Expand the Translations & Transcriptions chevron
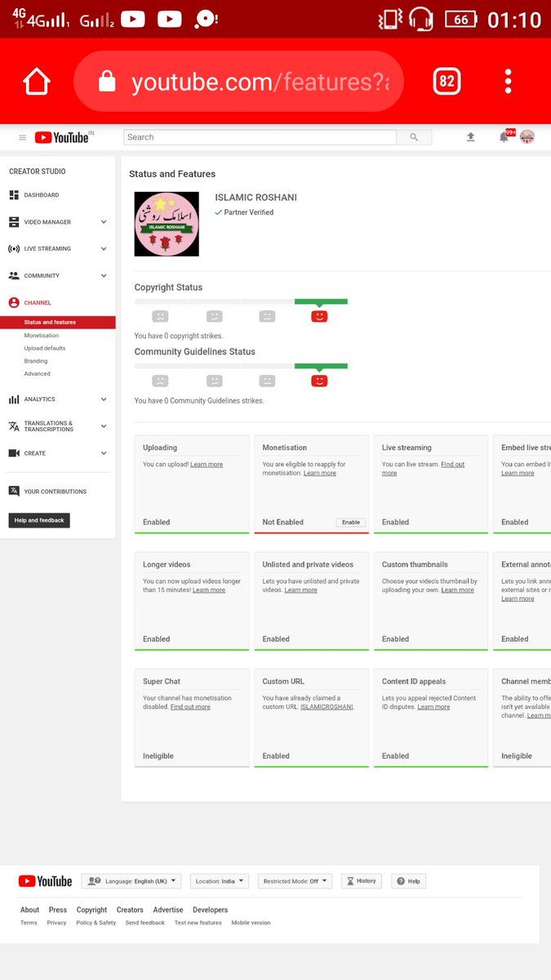The height and width of the screenshot is (980, 551). click(x=104, y=426)
